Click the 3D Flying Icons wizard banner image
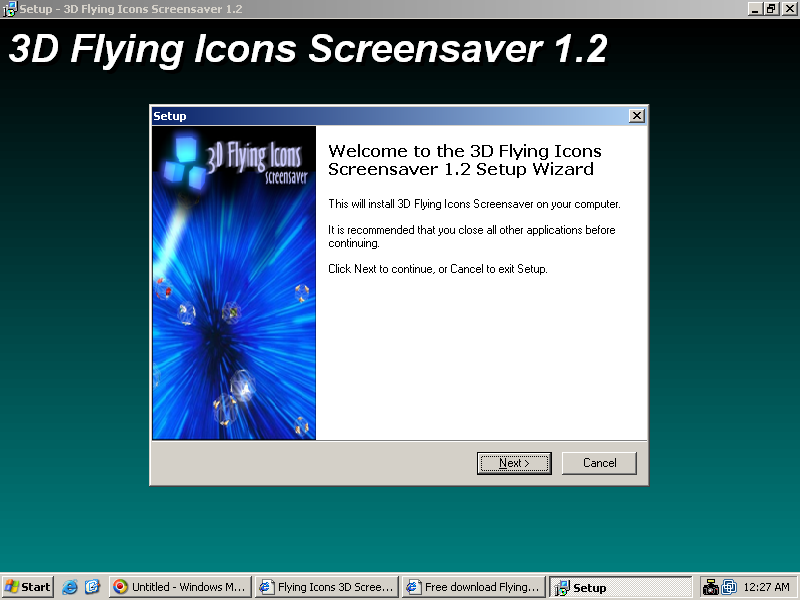This screenshot has width=800, height=600. [234, 283]
